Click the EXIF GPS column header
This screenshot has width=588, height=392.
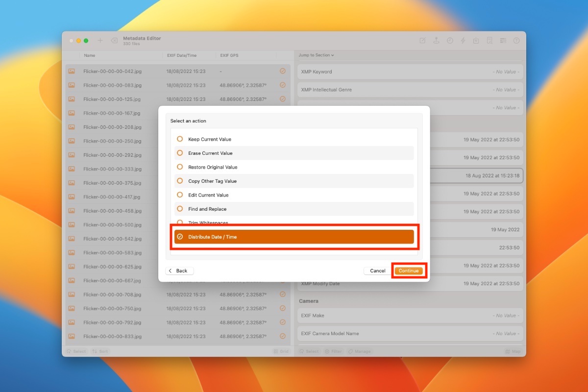tap(229, 55)
